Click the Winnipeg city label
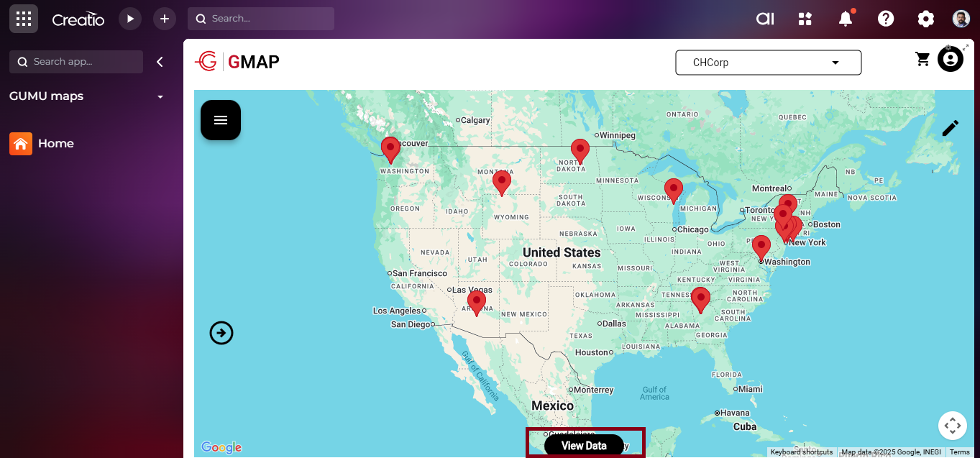980x458 pixels. (x=618, y=135)
